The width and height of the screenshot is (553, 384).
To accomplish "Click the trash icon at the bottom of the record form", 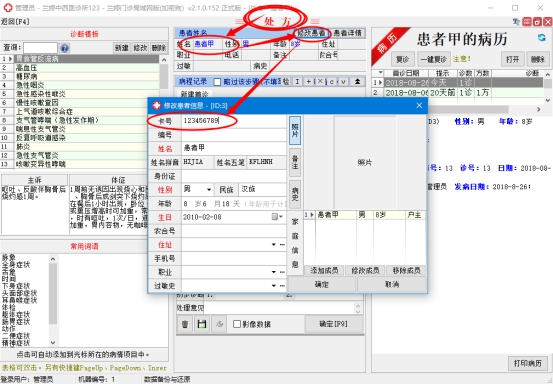I will pos(185,324).
